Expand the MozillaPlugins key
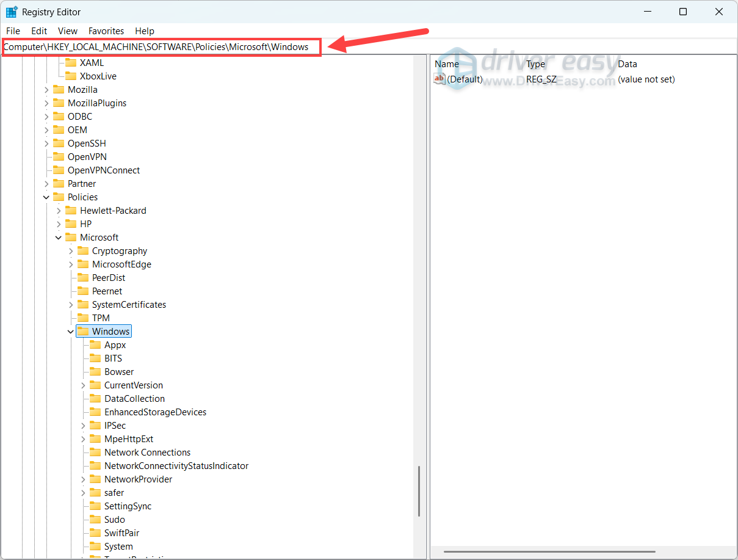The height and width of the screenshot is (560, 738). point(46,103)
